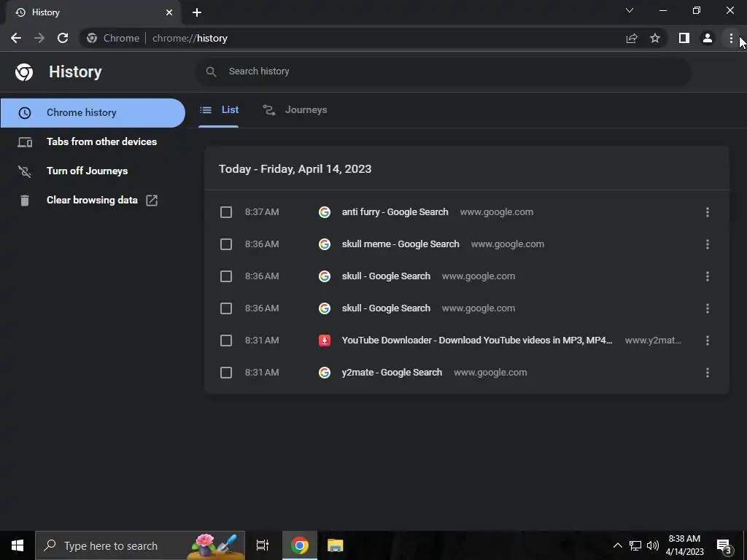The image size is (747, 560).
Task: Click the Chrome logo beside History heading
Action: [24, 72]
